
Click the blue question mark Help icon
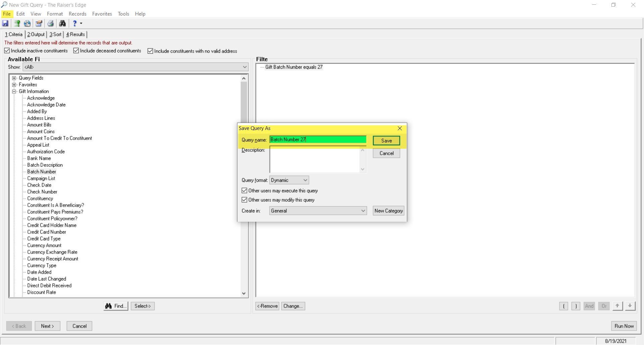[75, 23]
